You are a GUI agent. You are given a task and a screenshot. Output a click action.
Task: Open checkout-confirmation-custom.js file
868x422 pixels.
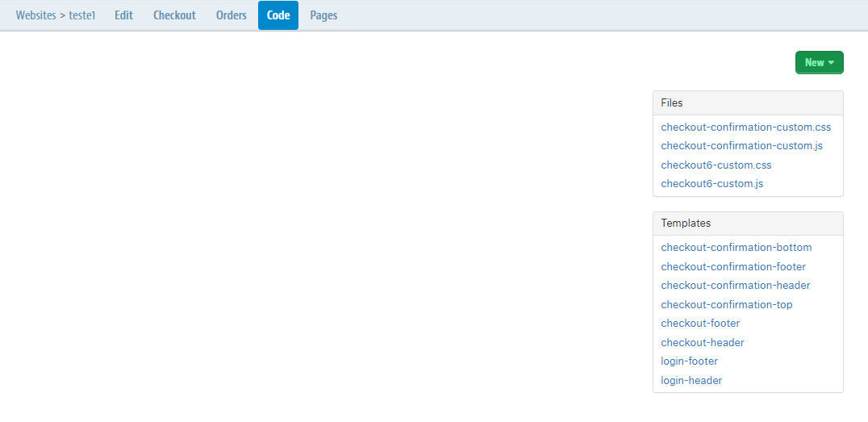(x=741, y=146)
